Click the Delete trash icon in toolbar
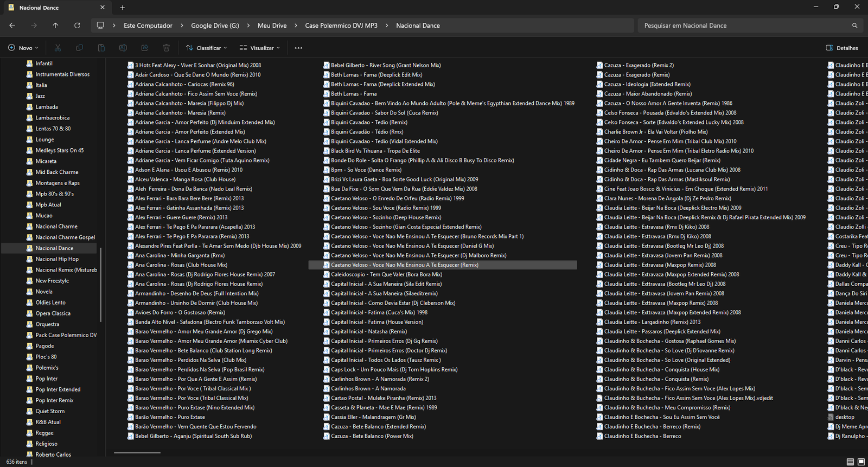Image resolution: width=868 pixels, height=467 pixels. [x=167, y=48]
